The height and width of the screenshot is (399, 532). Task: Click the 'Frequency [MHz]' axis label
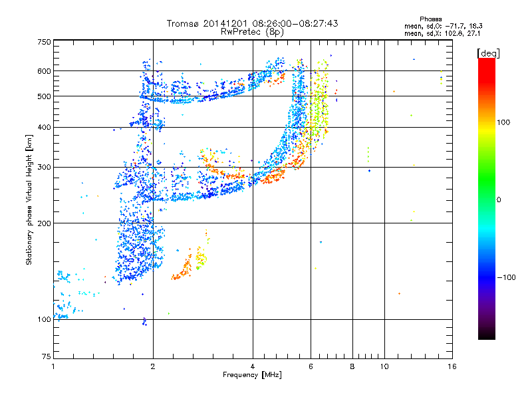[252, 375]
